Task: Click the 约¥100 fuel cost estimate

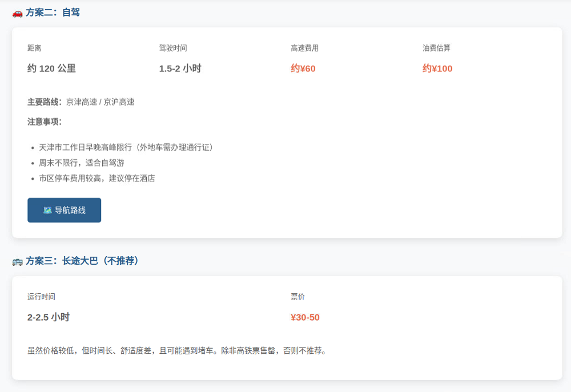Action: (x=437, y=68)
